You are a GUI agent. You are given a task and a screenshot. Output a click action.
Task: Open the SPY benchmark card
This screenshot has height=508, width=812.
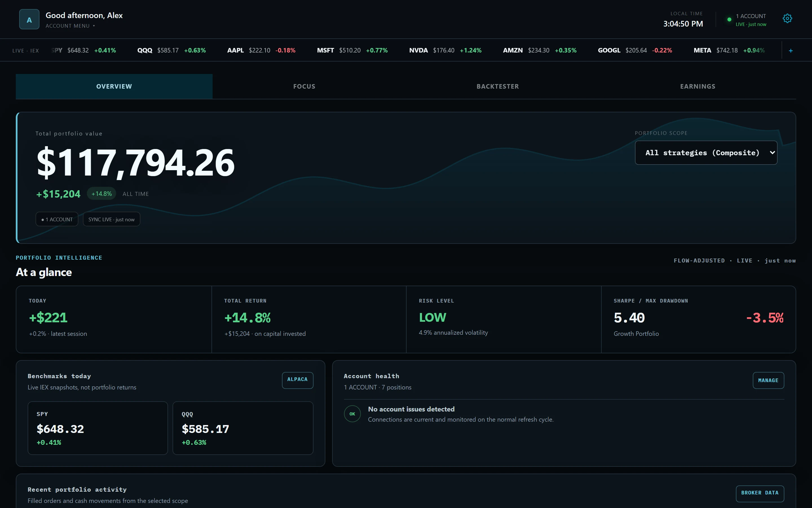point(98,428)
